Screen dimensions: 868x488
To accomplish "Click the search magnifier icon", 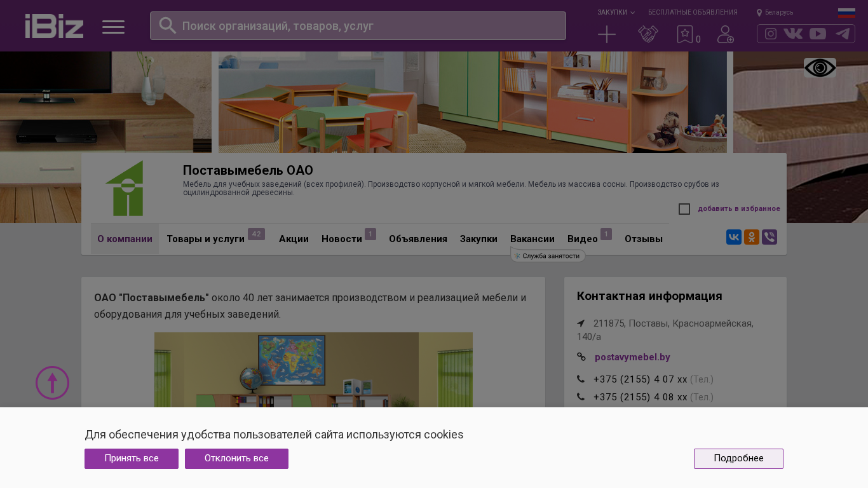I will pos(167,25).
